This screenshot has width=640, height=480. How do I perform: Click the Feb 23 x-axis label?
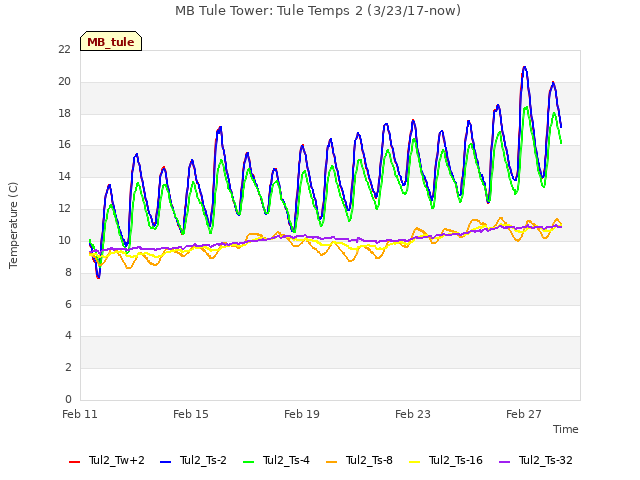pyautogui.click(x=413, y=414)
